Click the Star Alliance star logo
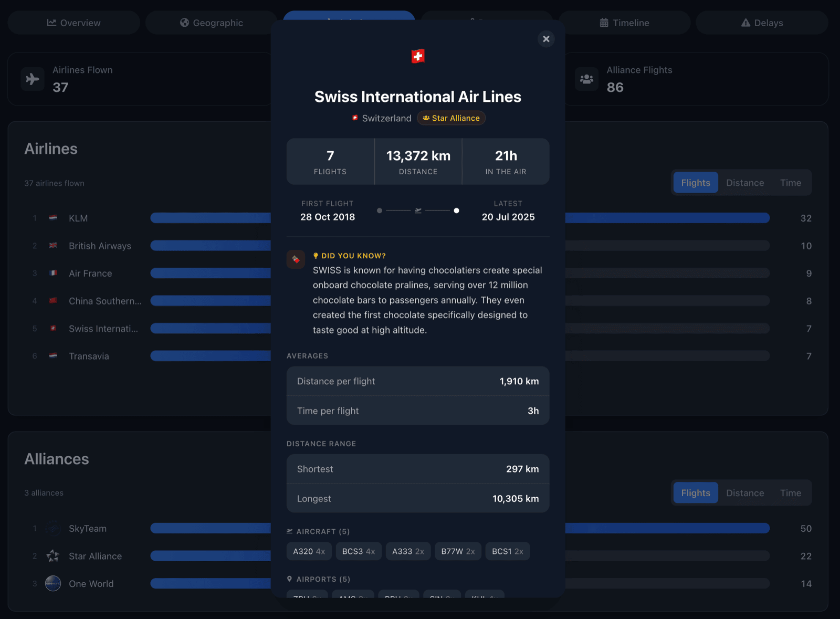This screenshot has width=840, height=619. 53,555
